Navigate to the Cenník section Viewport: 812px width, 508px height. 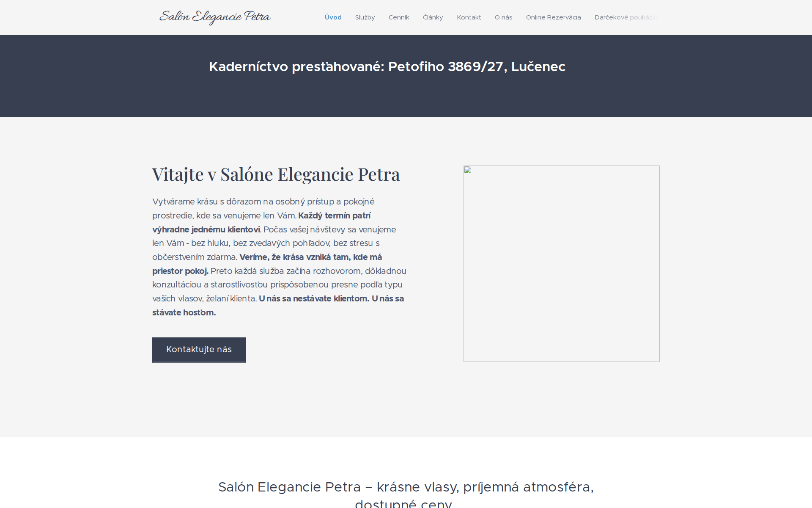[399, 17]
